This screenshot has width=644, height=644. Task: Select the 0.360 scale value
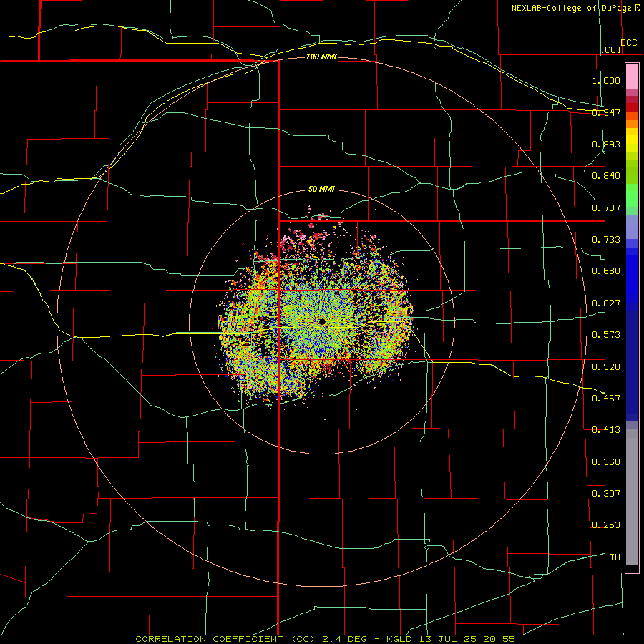(x=606, y=462)
